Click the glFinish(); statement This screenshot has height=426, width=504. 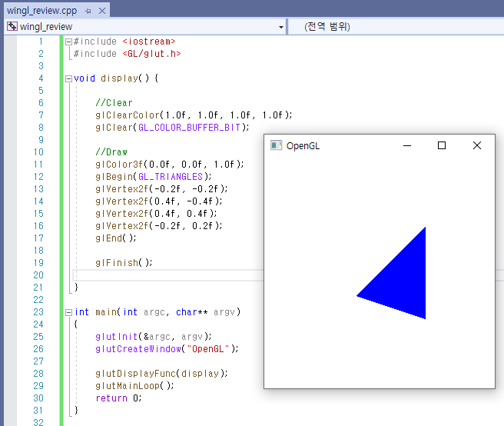[x=124, y=263]
